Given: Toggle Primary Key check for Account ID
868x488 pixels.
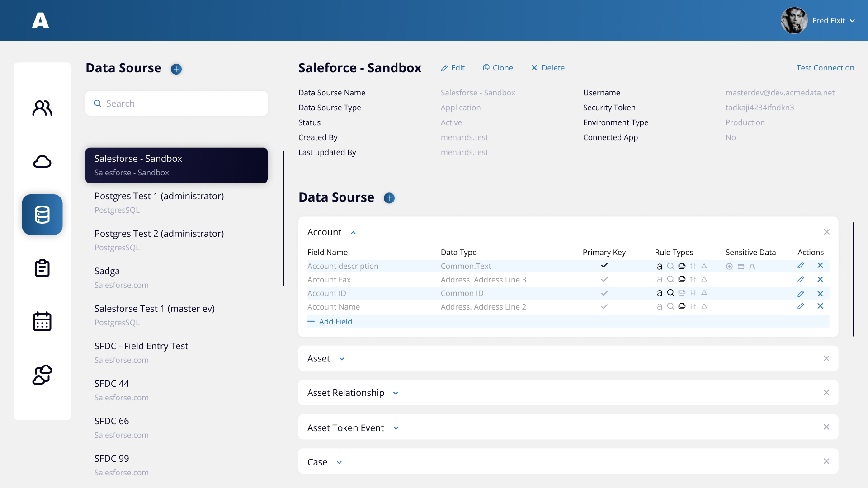Looking at the screenshot, I should coord(604,293).
